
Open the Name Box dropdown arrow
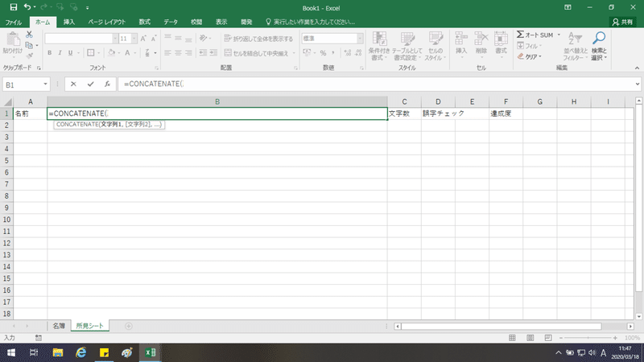point(45,84)
